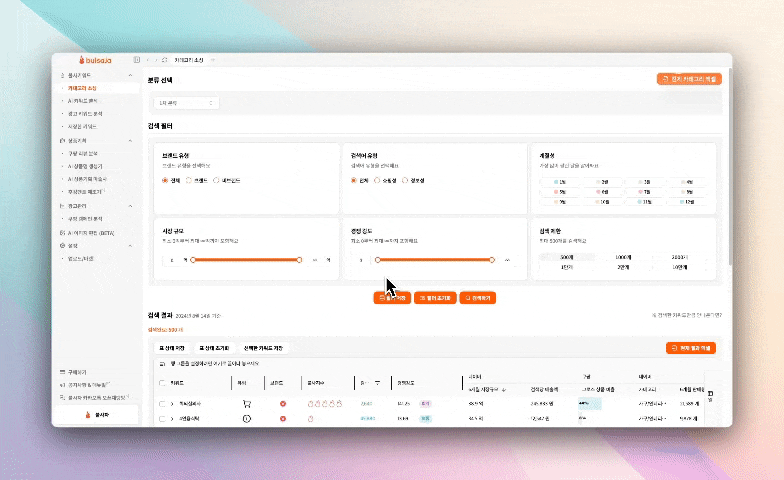Click the folder icon of second sidebar section
The image size is (784, 480).
[x=62, y=140]
